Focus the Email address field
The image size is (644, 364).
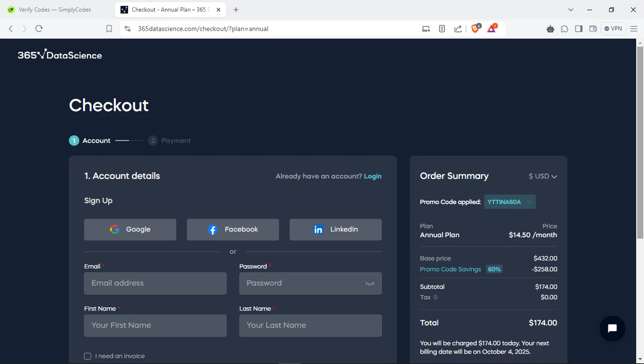coord(155,283)
